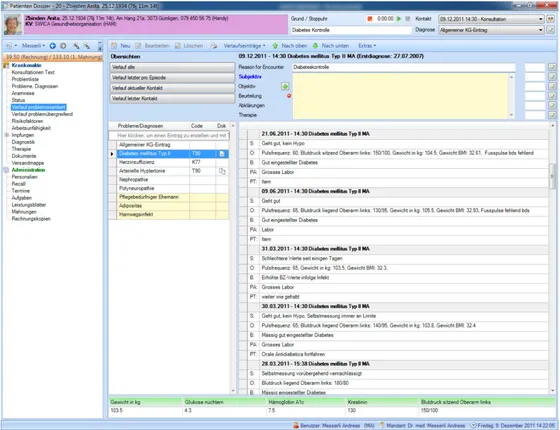Click the Reason for Encounter input field
This screenshot has width=560, height=430.
tap(404, 67)
